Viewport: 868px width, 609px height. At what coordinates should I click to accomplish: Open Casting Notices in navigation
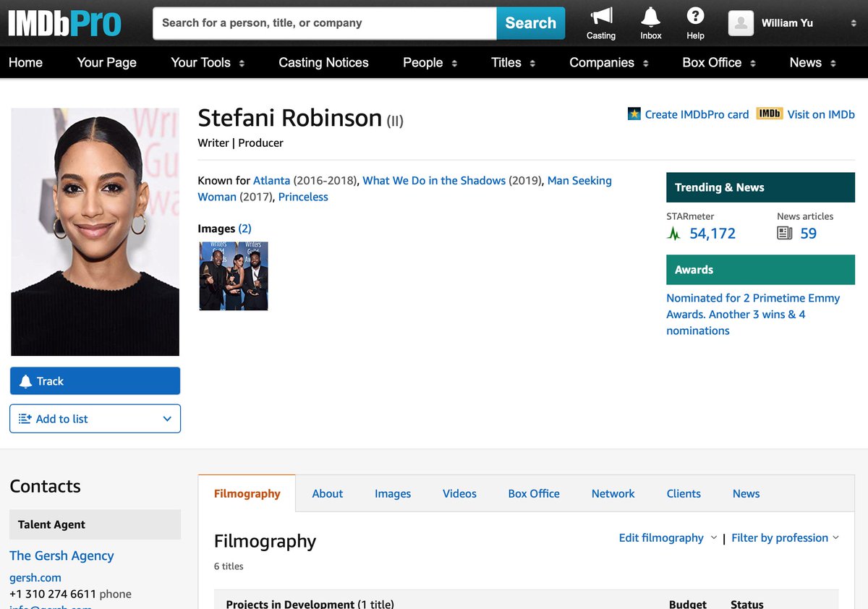323,63
